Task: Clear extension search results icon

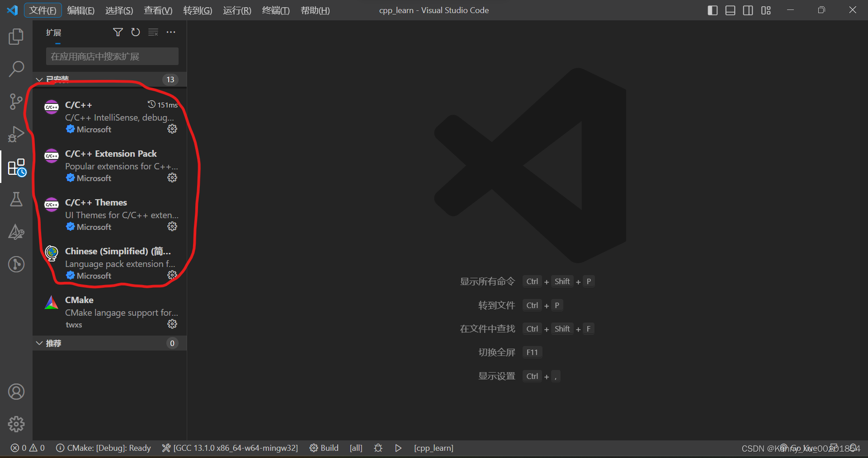Action: pos(153,32)
